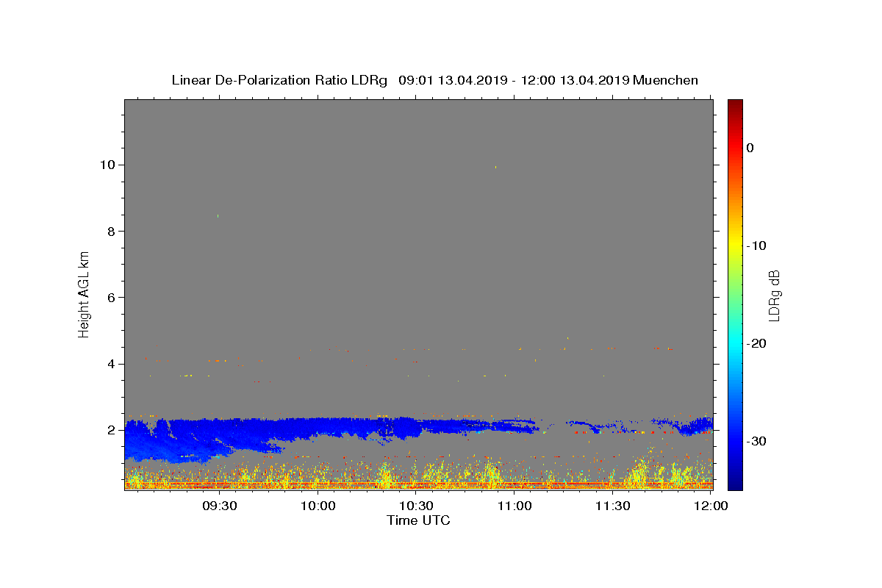Click the colorbar value -10
This screenshot has height=588, width=882.
click(756, 245)
